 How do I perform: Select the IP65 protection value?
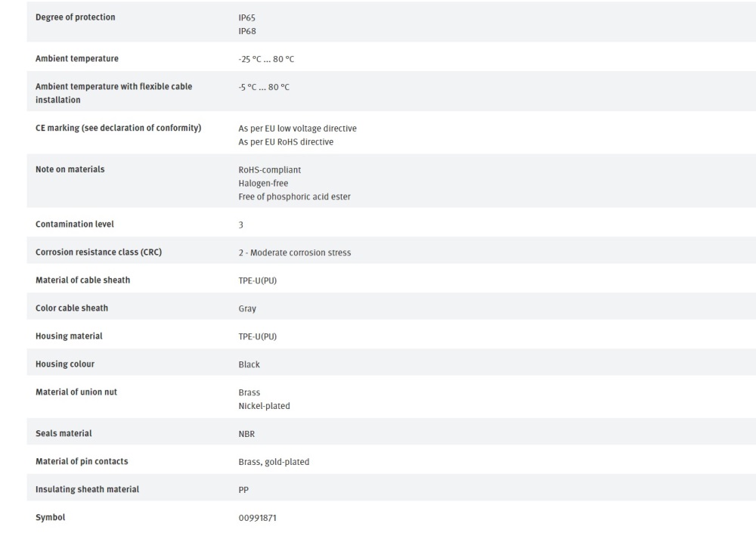pyautogui.click(x=247, y=17)
